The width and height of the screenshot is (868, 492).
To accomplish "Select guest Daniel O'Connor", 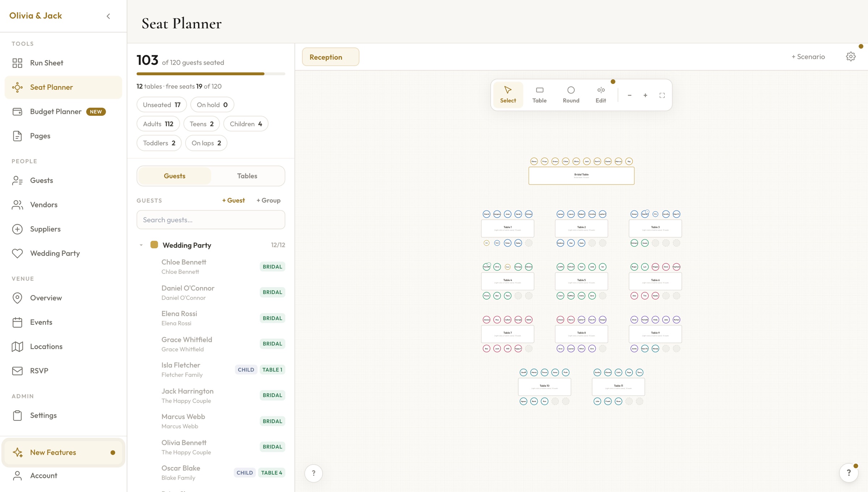I will click(x=211, y=292).
